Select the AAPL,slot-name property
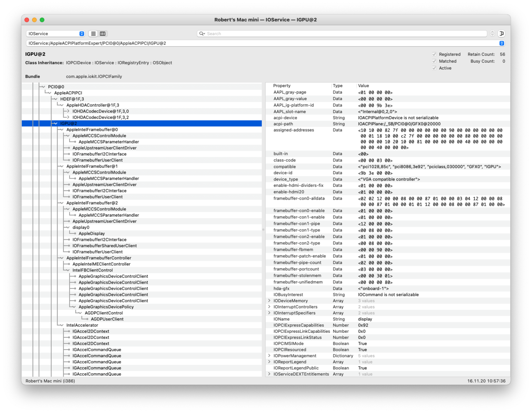The width and height of the screenshot is (532, 413). click(388, 112)
